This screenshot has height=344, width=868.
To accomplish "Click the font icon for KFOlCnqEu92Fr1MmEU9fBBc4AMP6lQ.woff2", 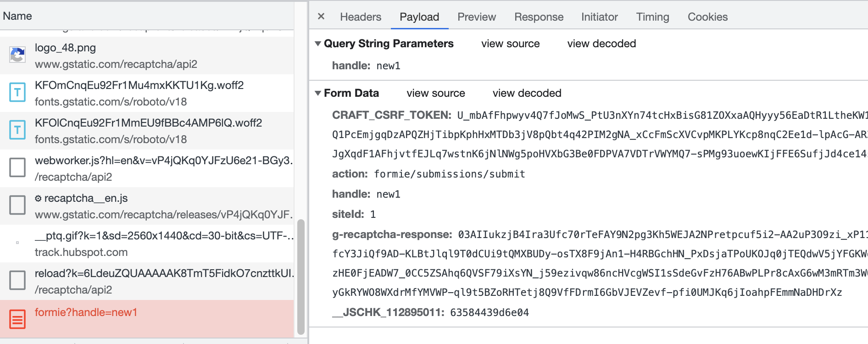I will click(17, 130).
